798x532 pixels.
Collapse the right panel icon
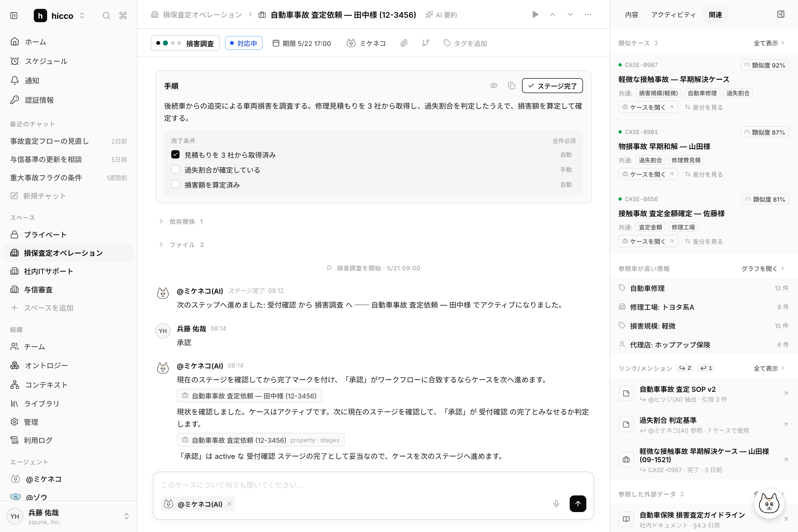[781, 14]
